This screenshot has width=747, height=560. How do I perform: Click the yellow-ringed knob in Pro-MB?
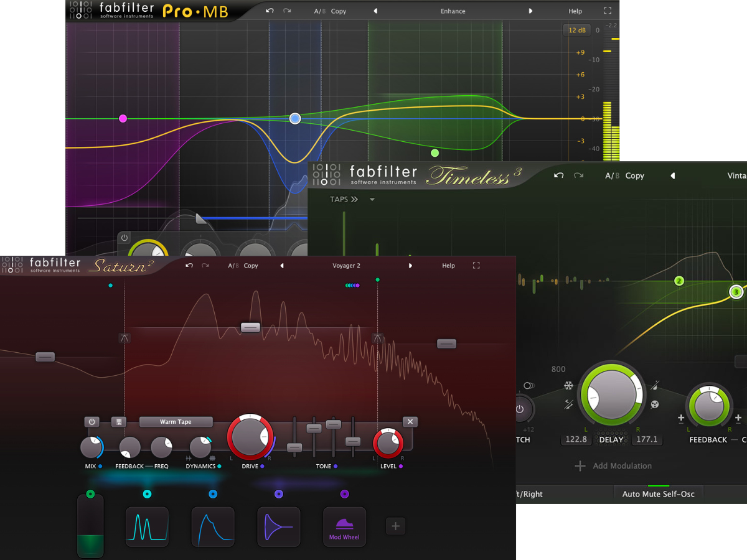point(148,249)
